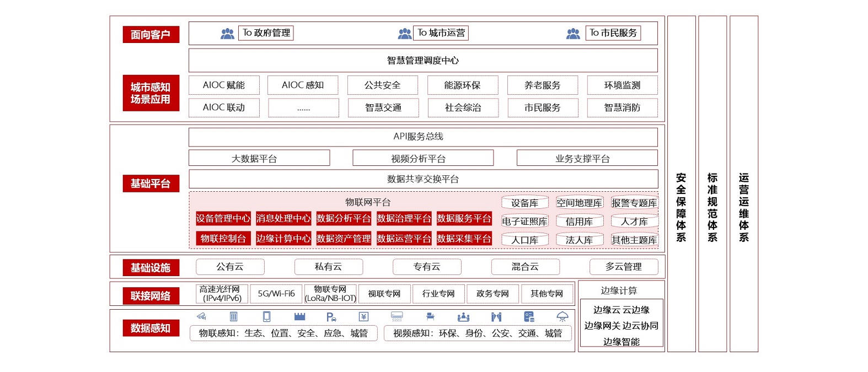The width and height of the screenshot is (868, 372).
Task: Select the parking car icon
Action: tap(331, 317)
